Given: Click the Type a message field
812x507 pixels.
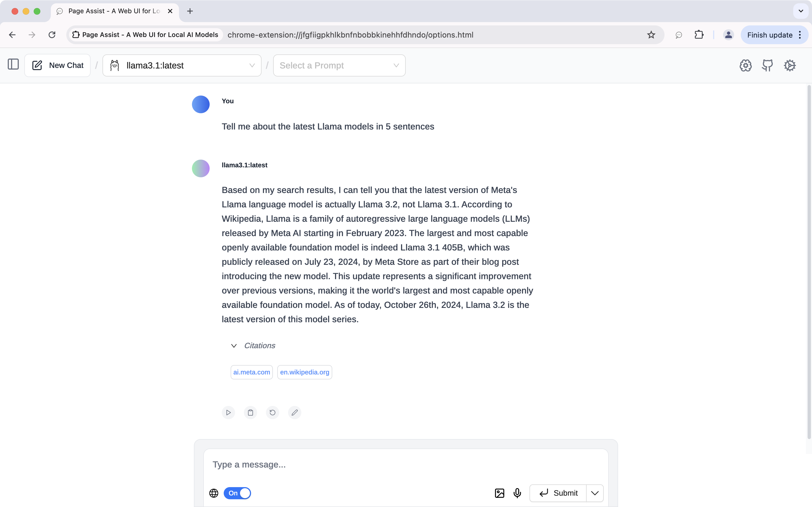Looking at the screenshot, I should point(405,465).
